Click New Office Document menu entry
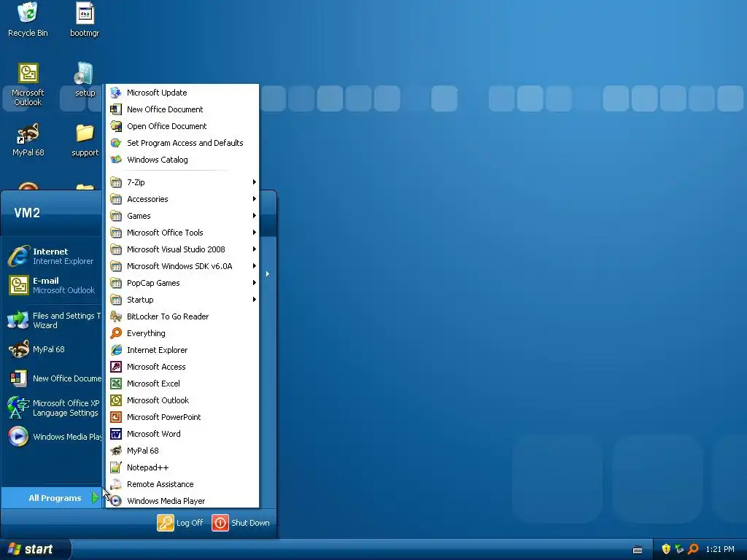The height and width of the screenshot is (560, 747). pos(182,109)
